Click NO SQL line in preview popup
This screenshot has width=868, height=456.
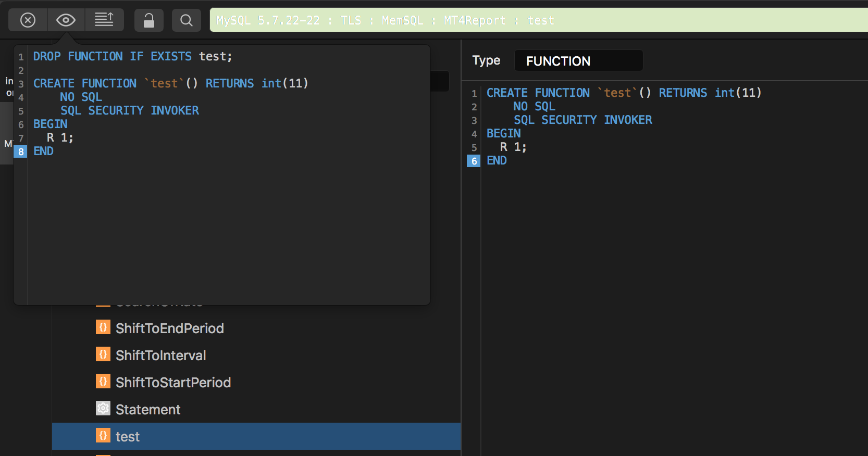point(81,97)
